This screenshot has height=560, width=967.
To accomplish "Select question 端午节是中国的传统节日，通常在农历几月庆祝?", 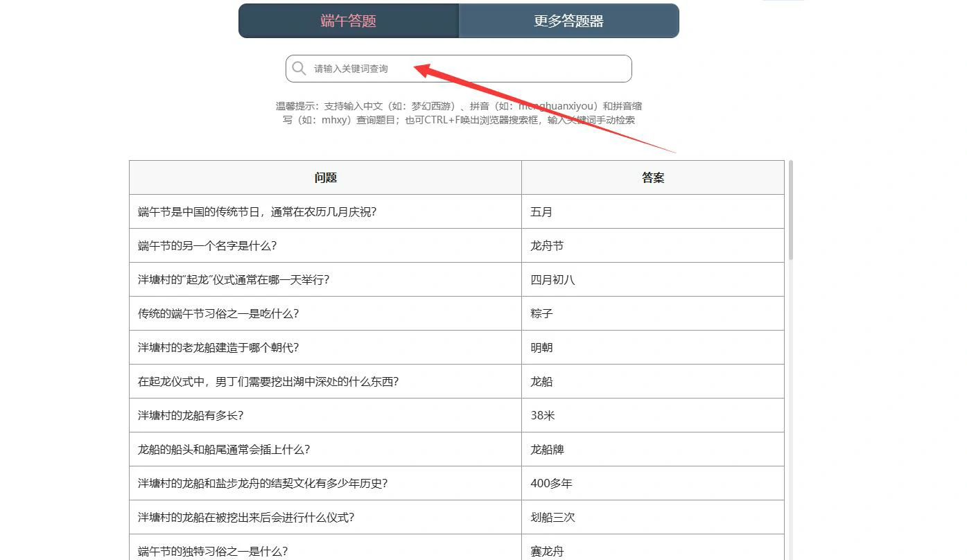I will [325, 211].
